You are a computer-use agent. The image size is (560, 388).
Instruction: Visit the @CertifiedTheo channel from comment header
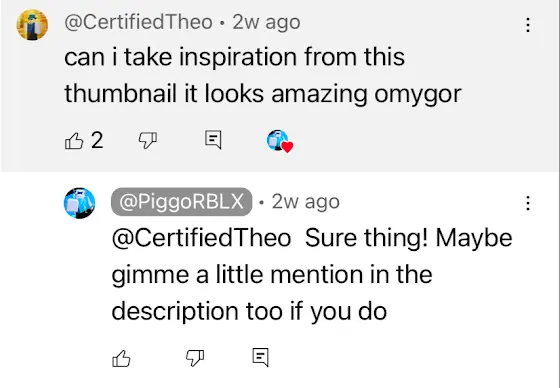[138, 23]
